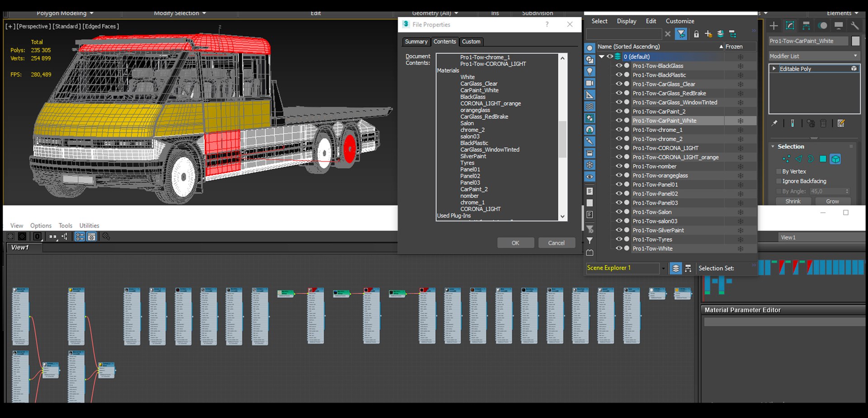This screenshot has height=418, width=868.
Task: Open the Hierarchy command panel tab
Action: pyautogui.click(x=806, y=26)
